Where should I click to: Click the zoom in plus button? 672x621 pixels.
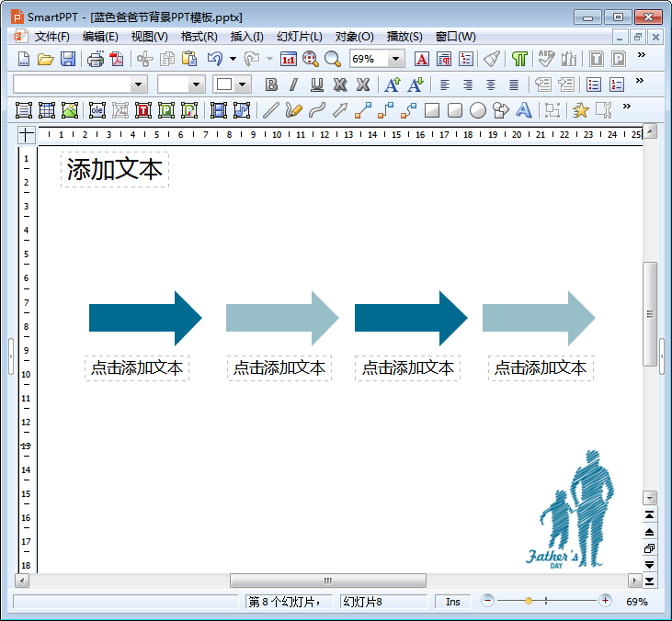pyautogui.click(x=605, y=601)
